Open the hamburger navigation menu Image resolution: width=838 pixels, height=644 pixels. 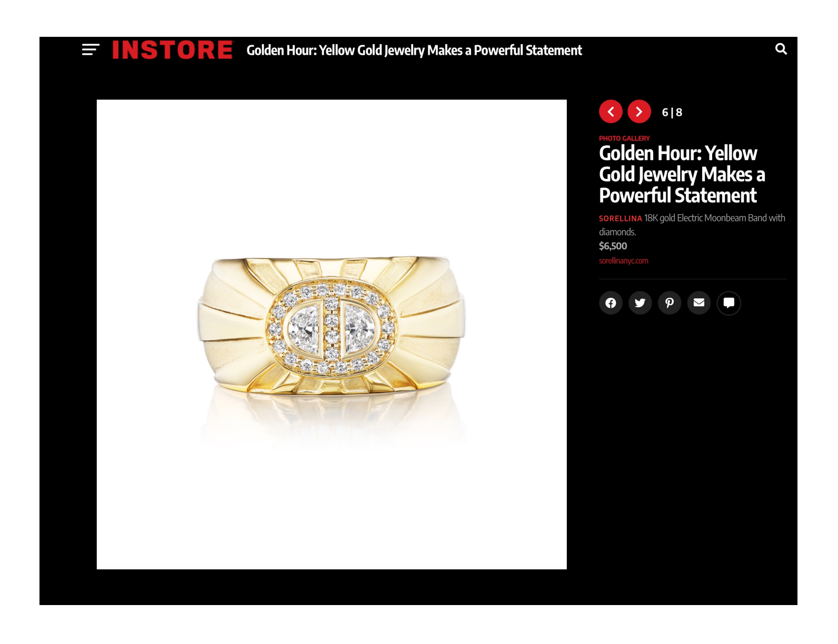pos(91,50)
